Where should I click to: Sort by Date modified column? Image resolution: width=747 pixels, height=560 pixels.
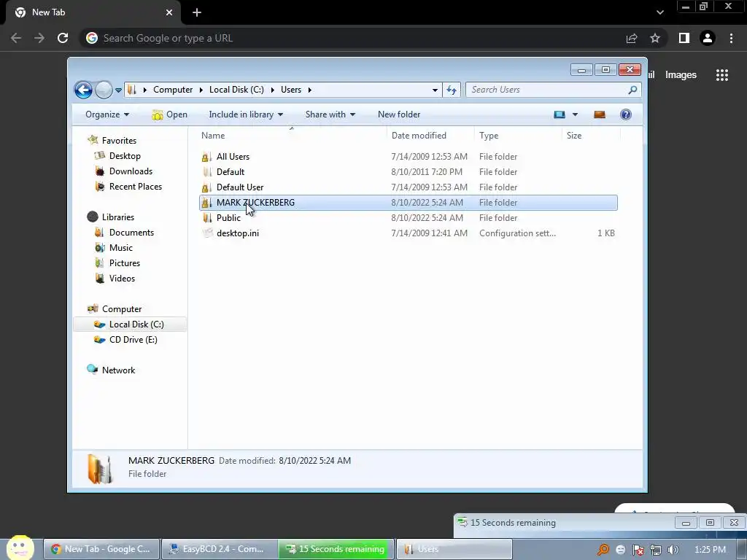pos(430,135)
